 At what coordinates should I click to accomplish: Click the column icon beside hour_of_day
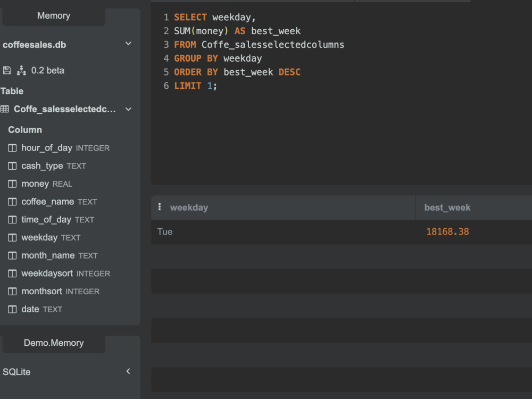12,148
